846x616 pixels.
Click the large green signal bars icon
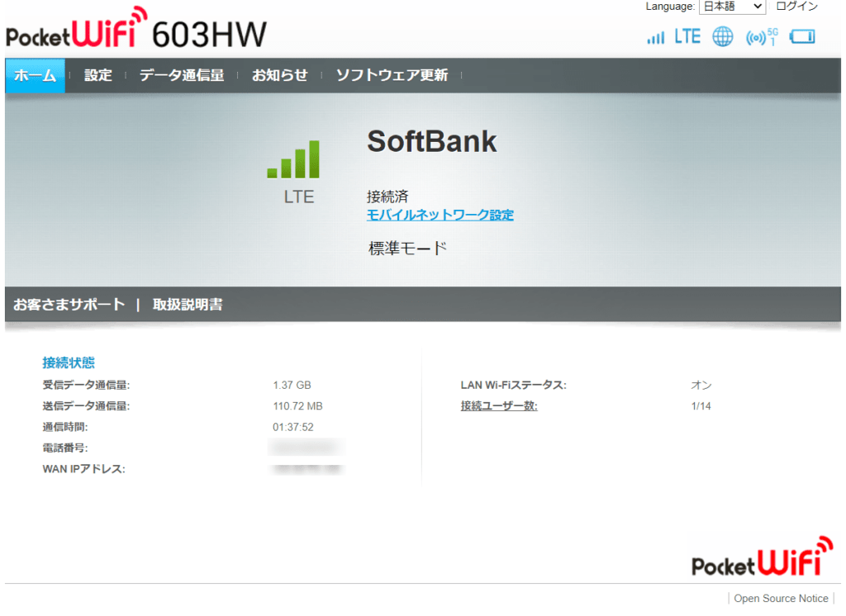(x=293, y=159)
